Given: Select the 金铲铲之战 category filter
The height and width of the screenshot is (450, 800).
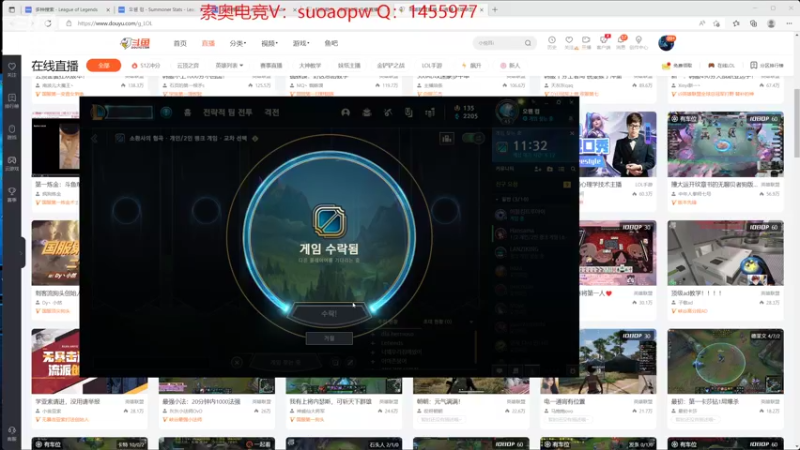Looking at the screenshot, I should tap(391, 65).
